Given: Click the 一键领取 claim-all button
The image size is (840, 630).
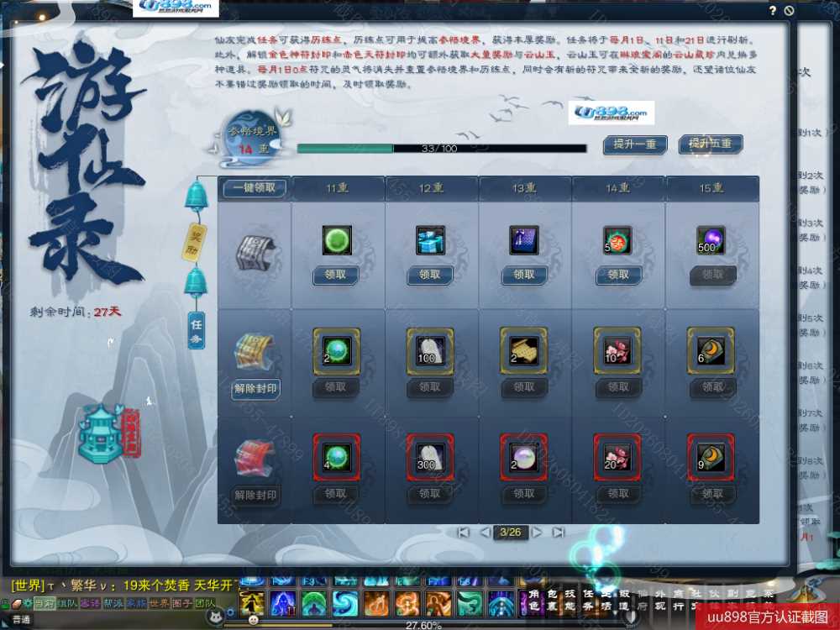Looking at the screenshot, I should pyautogui.click(x=255, y=188).
